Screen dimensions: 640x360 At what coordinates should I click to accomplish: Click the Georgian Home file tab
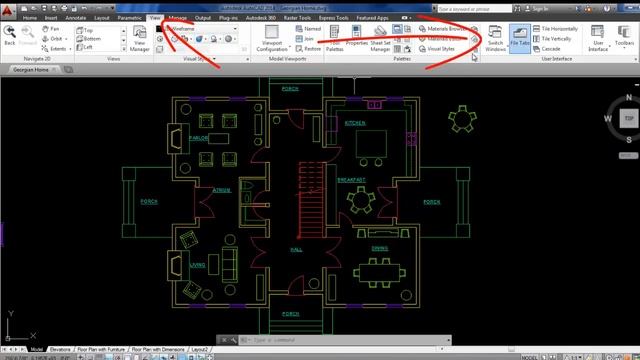[x=31, y=70]
